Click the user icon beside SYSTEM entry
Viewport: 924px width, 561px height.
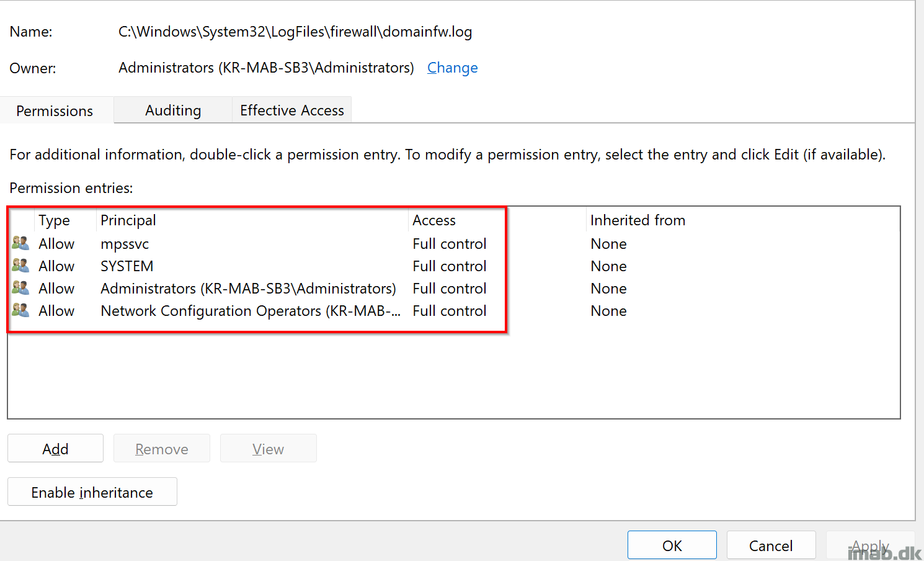(x=20, y=266)
